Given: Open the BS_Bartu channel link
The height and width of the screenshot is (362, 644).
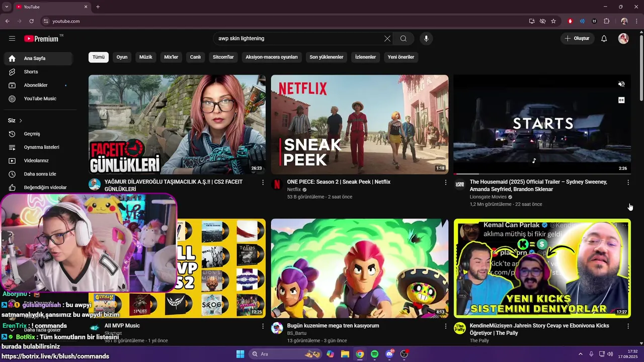Looking at the screenshot, I should point(297,333).
